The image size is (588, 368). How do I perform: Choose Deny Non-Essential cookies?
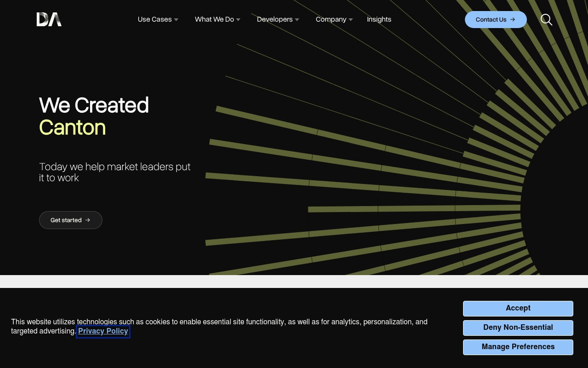tap(518, 328)
